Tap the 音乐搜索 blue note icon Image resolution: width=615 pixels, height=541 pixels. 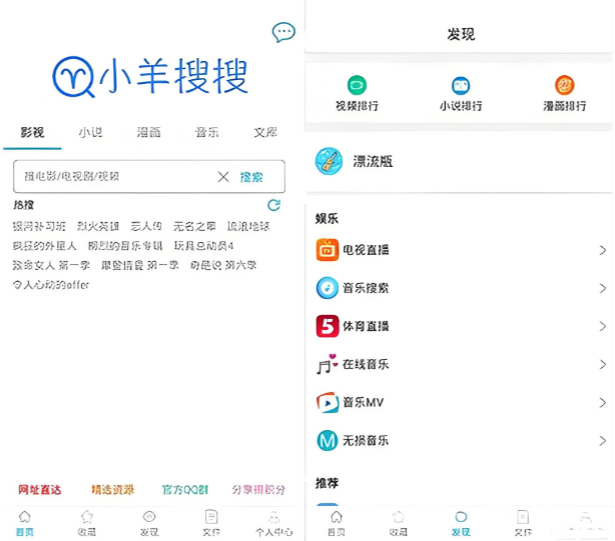327,288
